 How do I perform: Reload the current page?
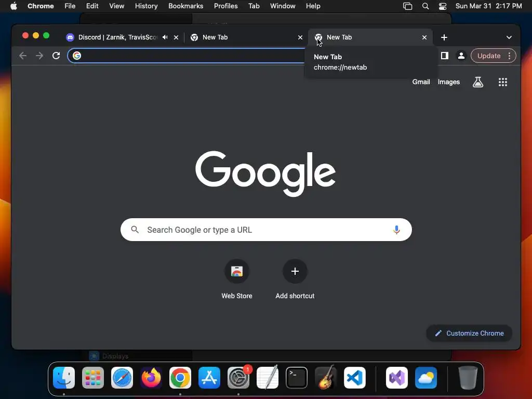(x=56, y=56)
